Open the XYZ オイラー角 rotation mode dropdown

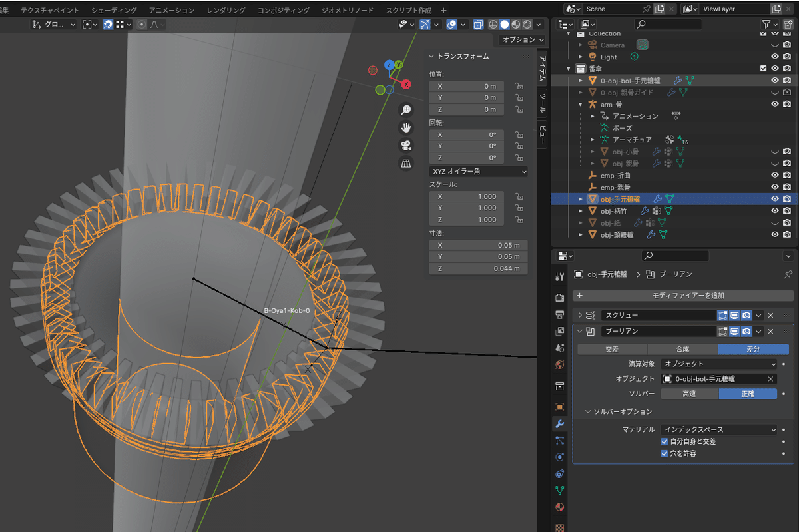[478, 172]
